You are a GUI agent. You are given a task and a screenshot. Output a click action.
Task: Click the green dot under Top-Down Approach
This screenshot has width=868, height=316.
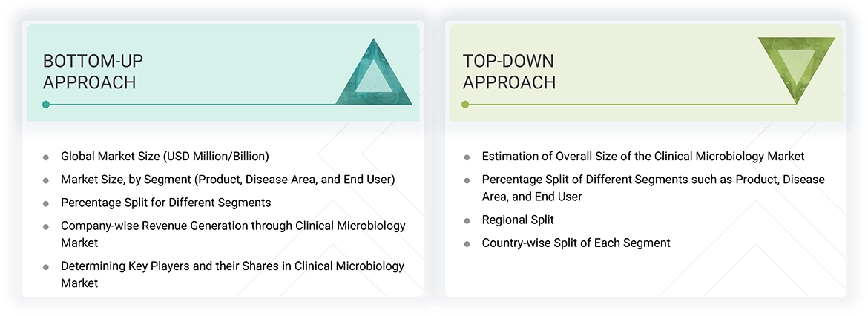[465, 105]
